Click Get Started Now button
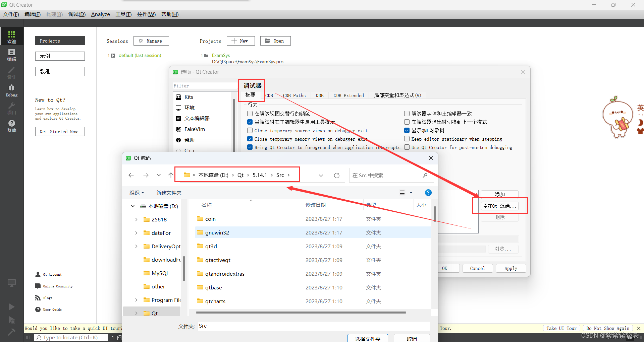Viewport: 644px width, 342px height. point(60,132)
